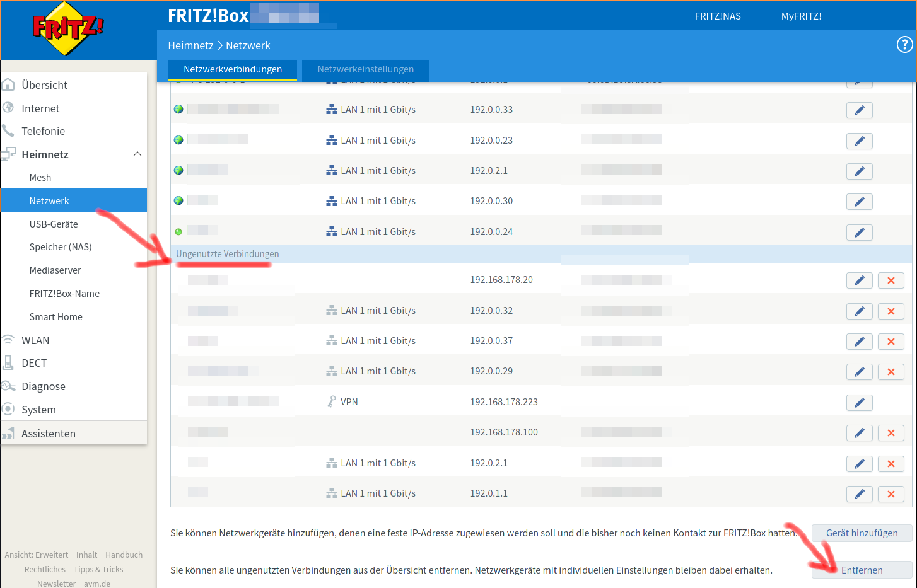
Task: Open the Assistenten menu
Action: coord(74,433)
